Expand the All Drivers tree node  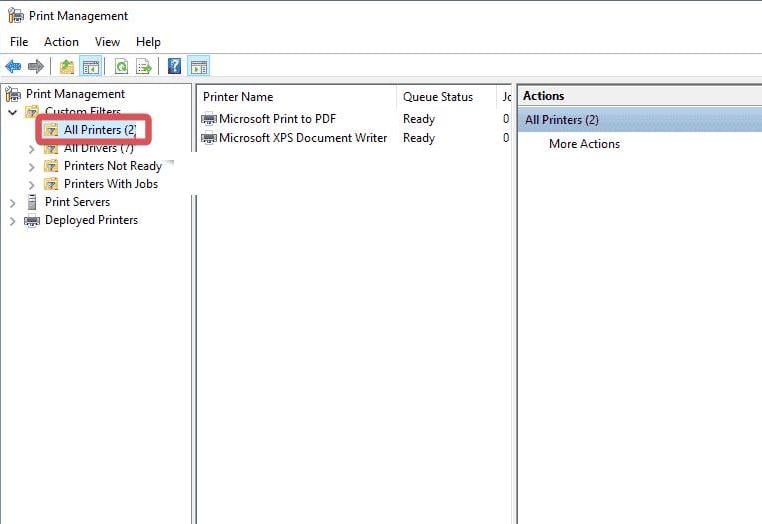pos(32,149)
